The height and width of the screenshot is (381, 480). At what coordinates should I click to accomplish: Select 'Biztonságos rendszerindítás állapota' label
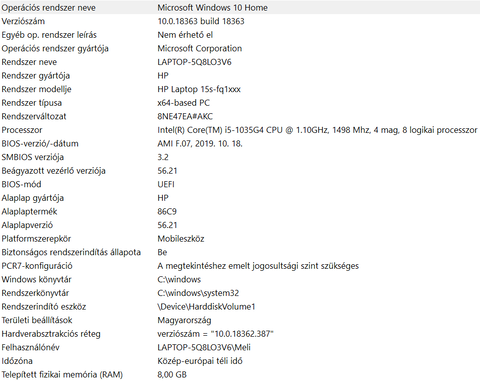[x=71, y=253]
